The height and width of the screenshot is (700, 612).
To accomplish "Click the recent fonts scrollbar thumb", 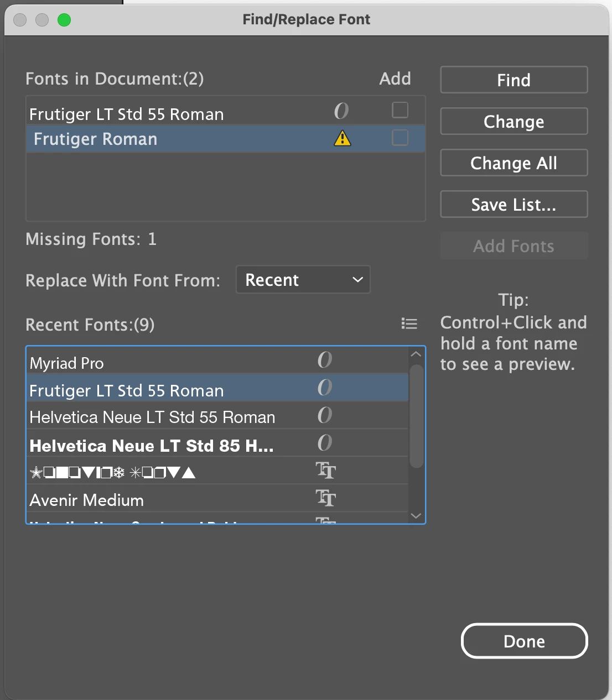I will pos(417,416).
